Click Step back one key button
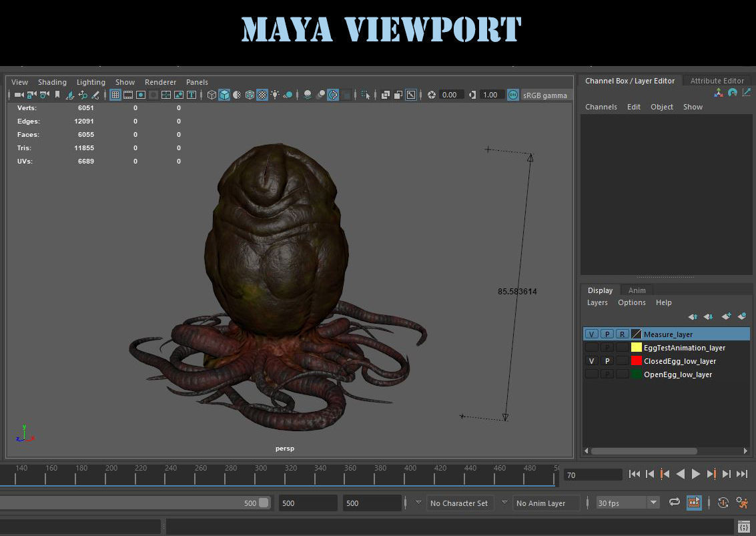756x536 pixels. (x=665, y=474)
